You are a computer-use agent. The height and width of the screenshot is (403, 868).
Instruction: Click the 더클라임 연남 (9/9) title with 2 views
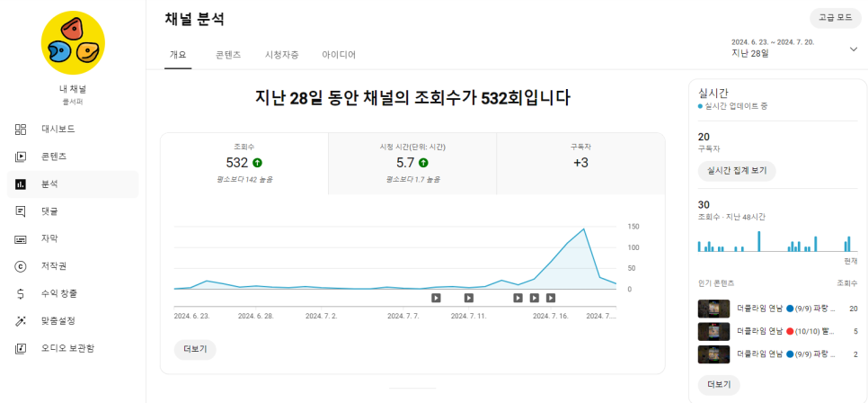click(x=786, y=354)
